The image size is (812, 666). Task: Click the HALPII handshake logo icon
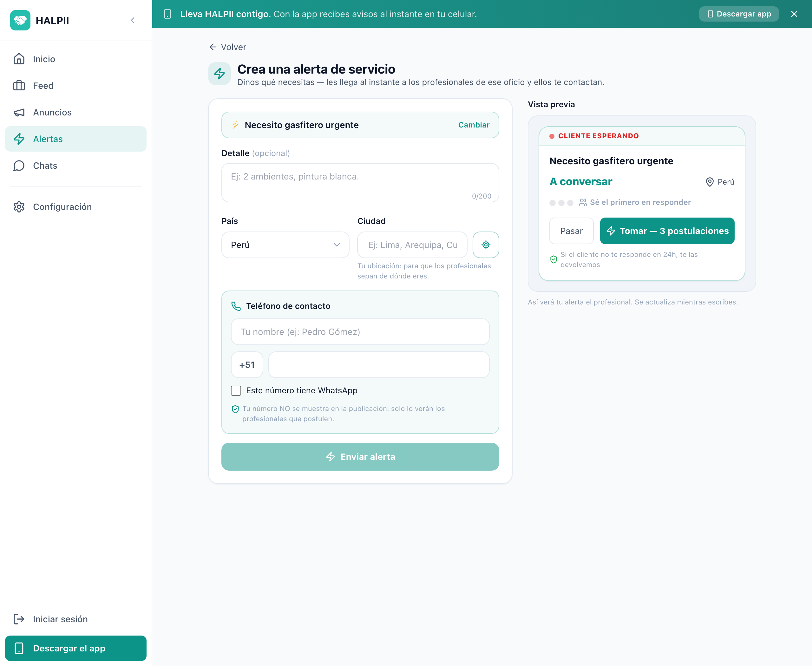click(20, 20)
